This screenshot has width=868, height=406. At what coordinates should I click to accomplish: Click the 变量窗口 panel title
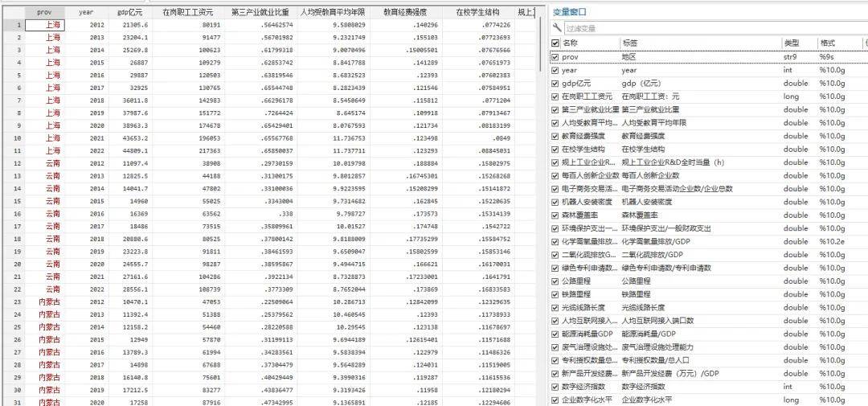[570, 11]
